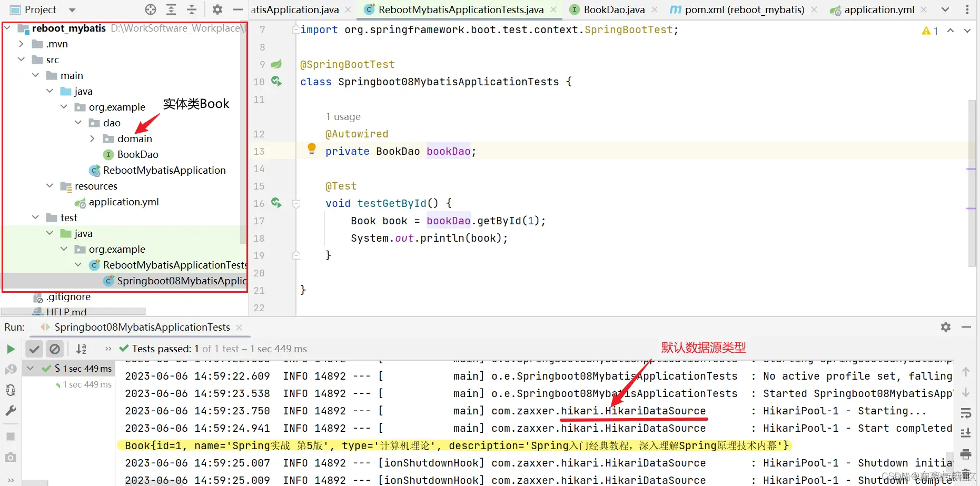Stop the running process
This screenshot has height=486, width=980.
coord(11,437)
